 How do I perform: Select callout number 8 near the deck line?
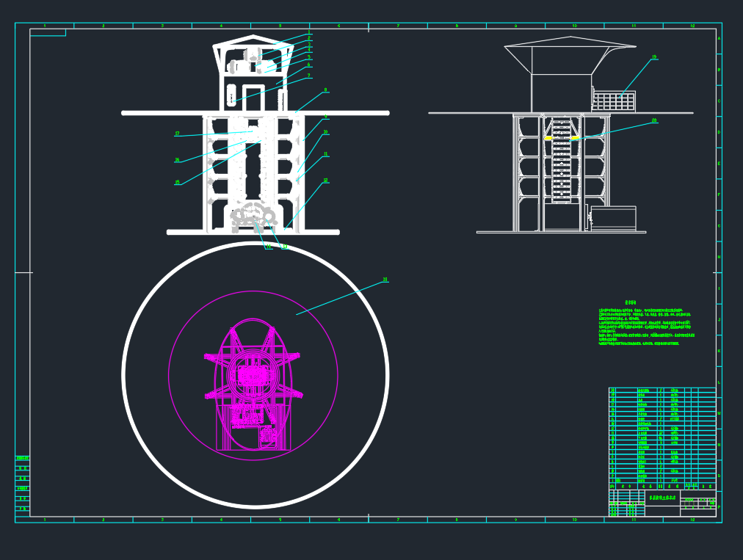tap(325, 90)
